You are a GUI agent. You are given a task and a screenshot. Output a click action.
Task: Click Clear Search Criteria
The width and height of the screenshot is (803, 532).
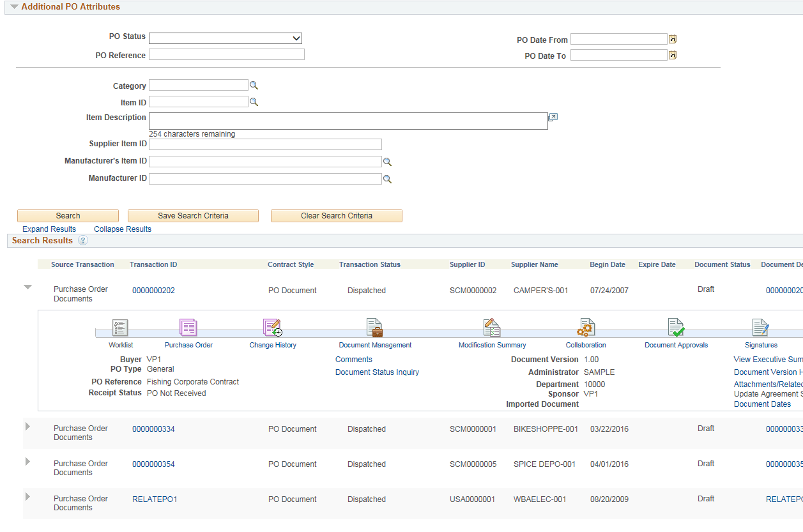tap(336, 215)
